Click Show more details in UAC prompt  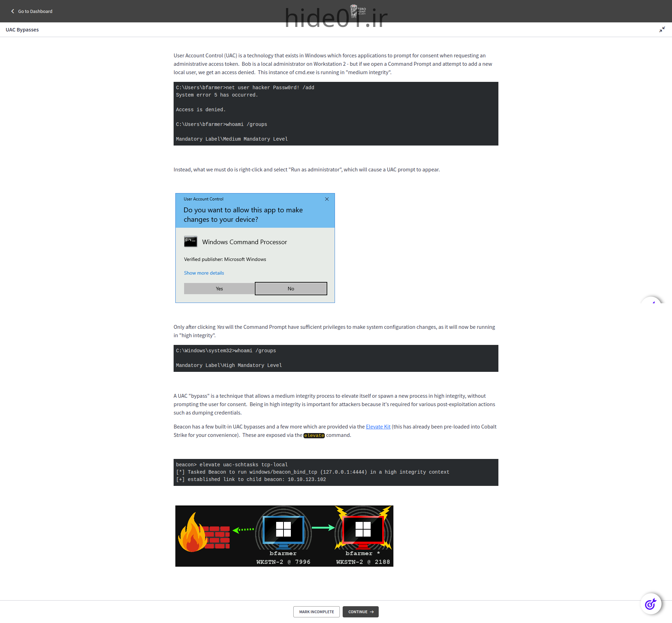tap(204, 273)
